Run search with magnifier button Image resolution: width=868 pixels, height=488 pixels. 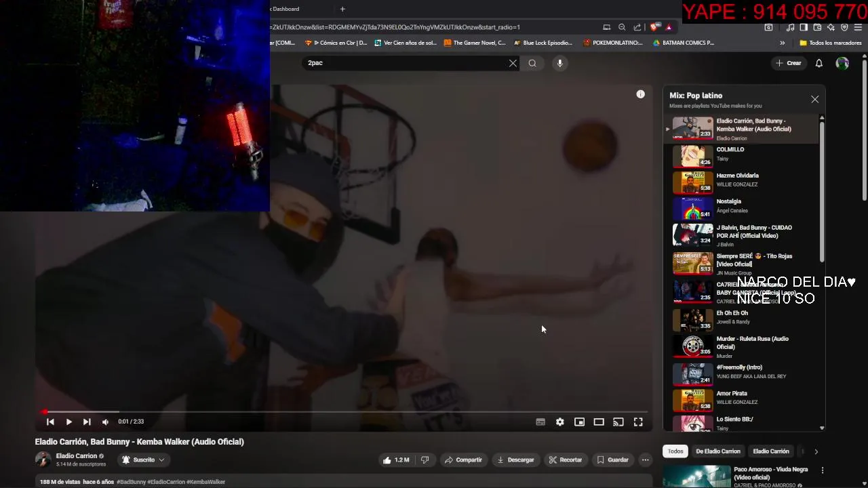(x=532, y=63)
